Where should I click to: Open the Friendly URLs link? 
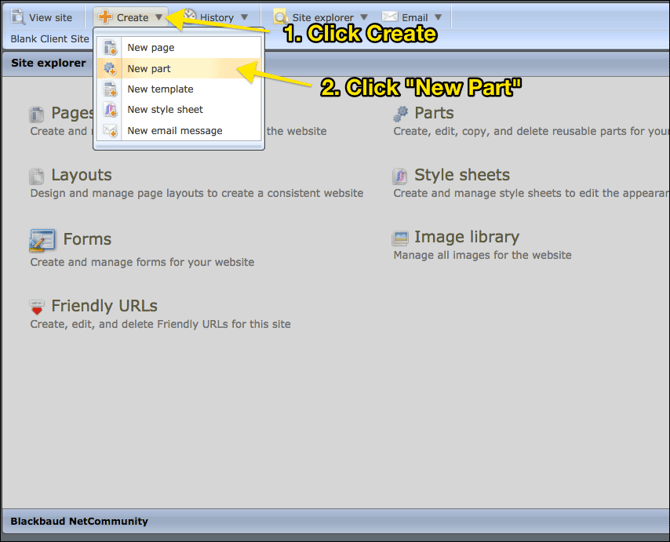(x=104, y=306)
